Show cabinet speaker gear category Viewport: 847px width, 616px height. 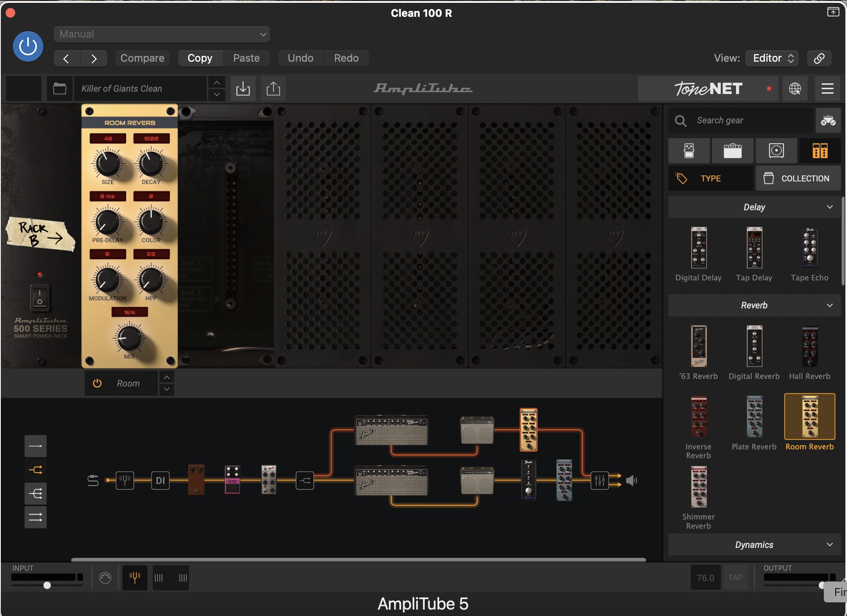(x=776, y=151)
